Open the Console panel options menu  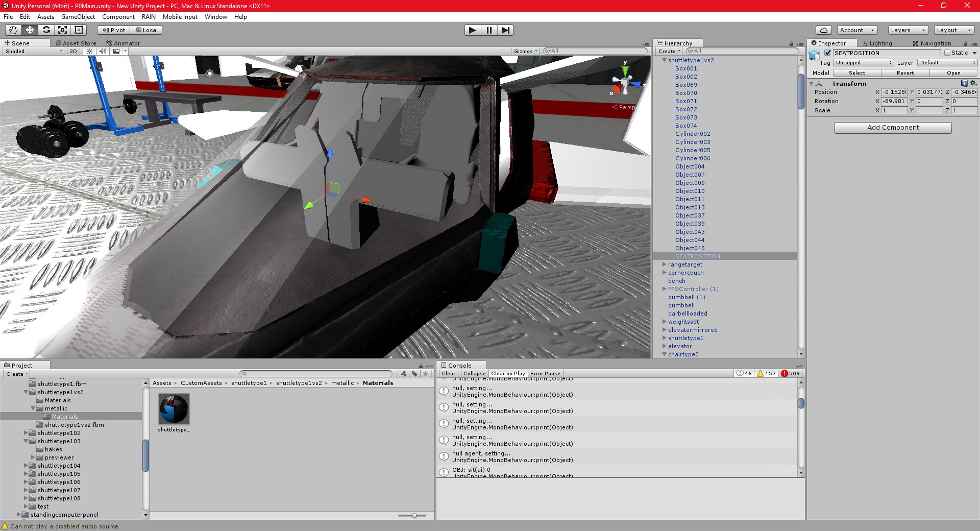click(x=800, y=366)
